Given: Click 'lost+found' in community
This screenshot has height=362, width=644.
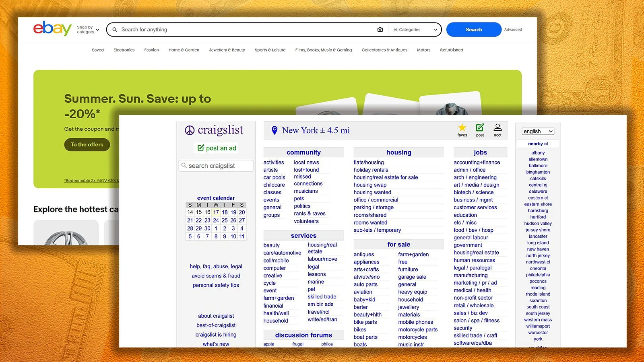Looking at the screenshot, I should click(x=306, y=170).
